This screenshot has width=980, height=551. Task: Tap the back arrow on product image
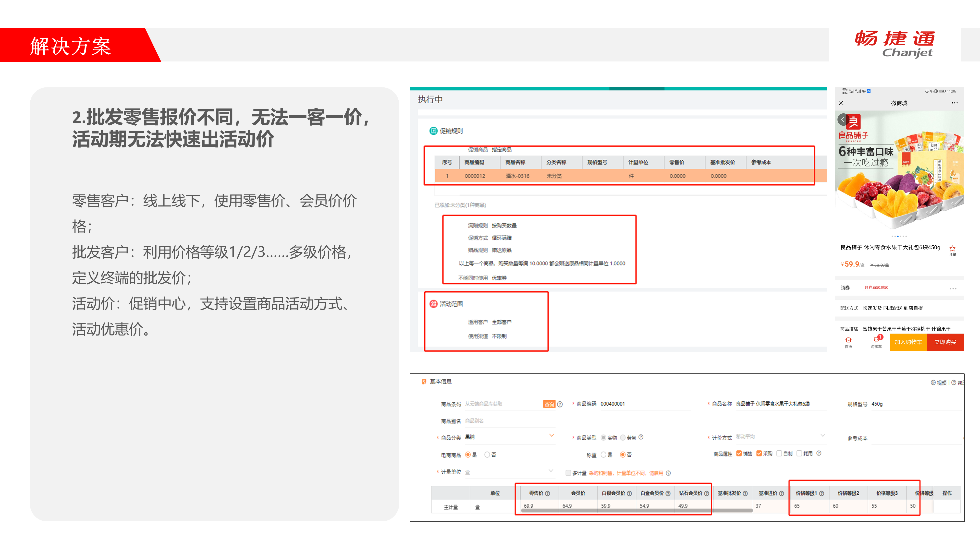pos(842,120)
